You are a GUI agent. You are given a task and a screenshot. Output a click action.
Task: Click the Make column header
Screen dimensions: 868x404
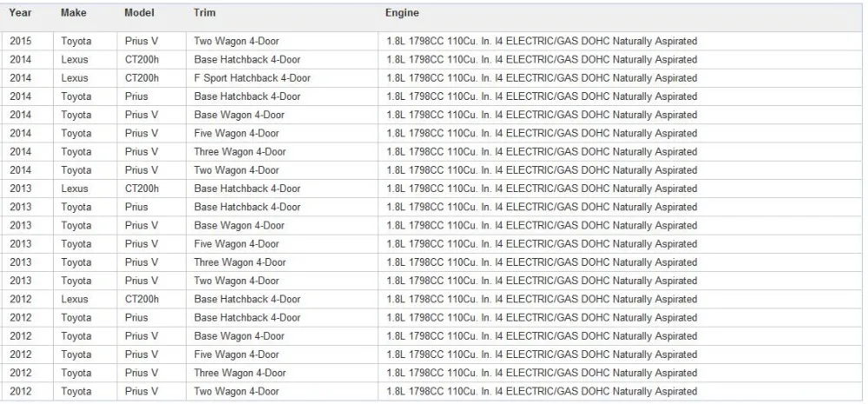[x=74, y=13]
